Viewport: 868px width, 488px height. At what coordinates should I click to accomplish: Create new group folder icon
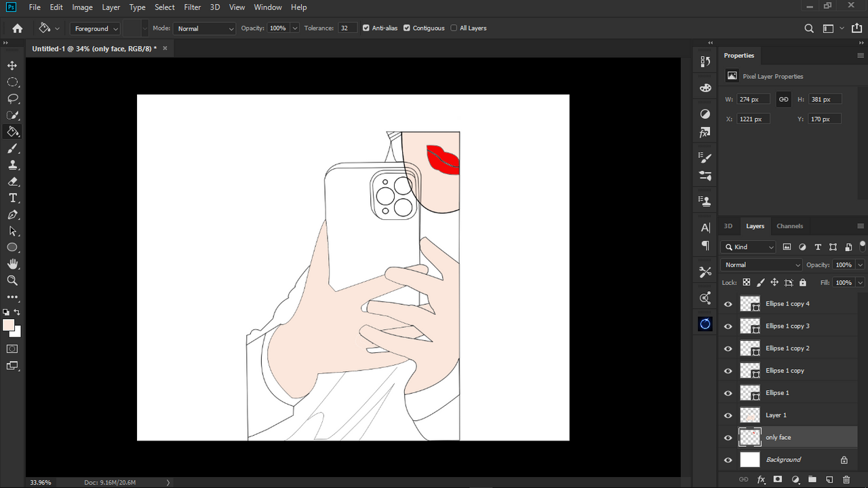click(812, 479)
